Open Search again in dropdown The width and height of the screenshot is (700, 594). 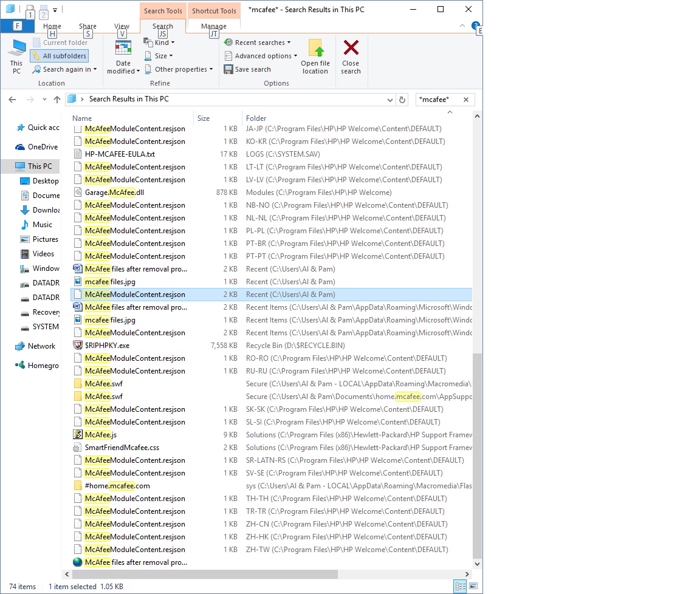65,69
